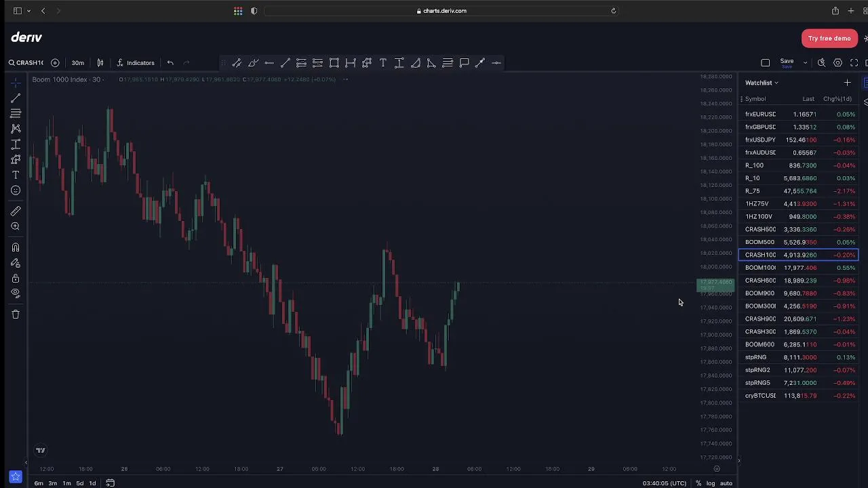Select the 1d date range
The width and height of the screenshot is (868, 488).
click(92, 483)
